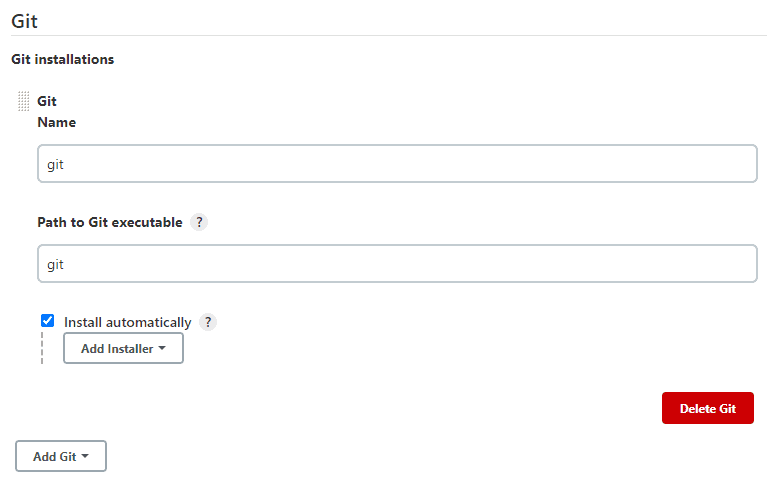Click the red Delete Git button
The image size is (784, 486).
[708, 408]
